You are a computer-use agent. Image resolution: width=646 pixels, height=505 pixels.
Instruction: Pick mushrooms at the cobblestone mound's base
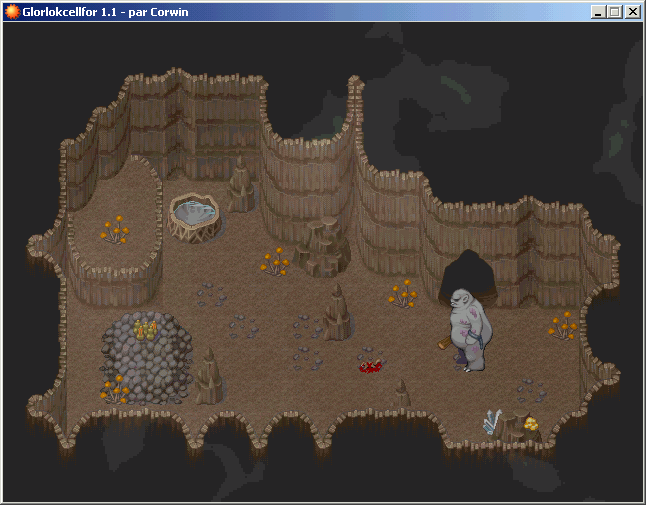tap(115, 389)
